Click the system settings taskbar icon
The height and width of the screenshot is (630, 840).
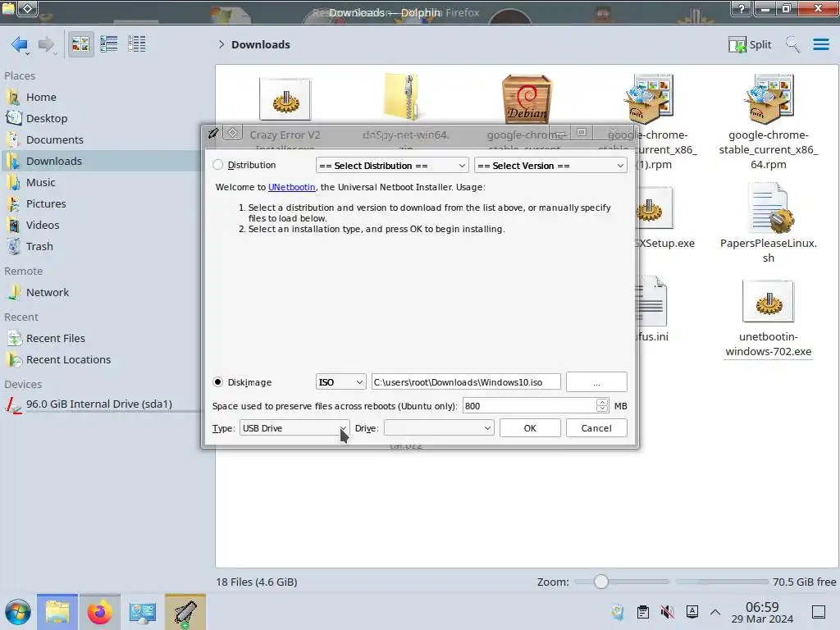pyautogui.click(x=142, y=612)
